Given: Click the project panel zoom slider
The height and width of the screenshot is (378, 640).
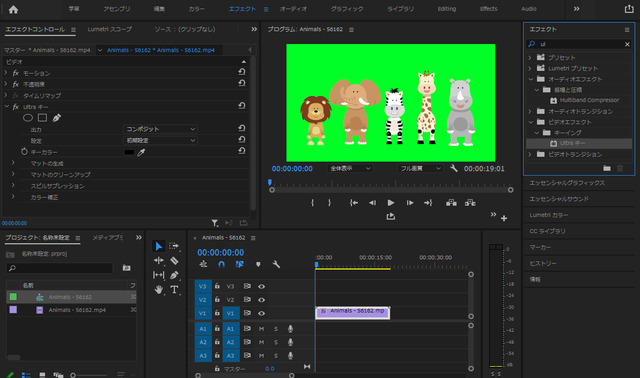Looking at the screenshot, I should tap(73, 375).
